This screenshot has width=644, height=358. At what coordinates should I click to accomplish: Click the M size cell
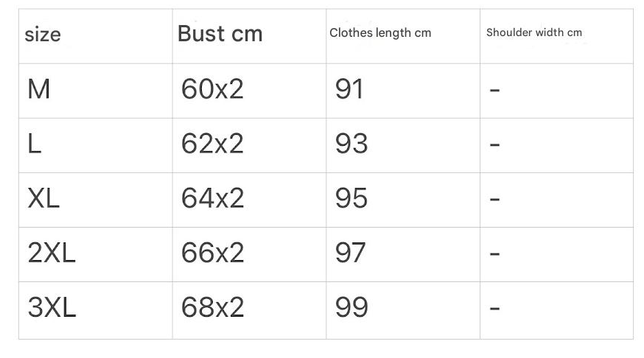tap(38, 89)
